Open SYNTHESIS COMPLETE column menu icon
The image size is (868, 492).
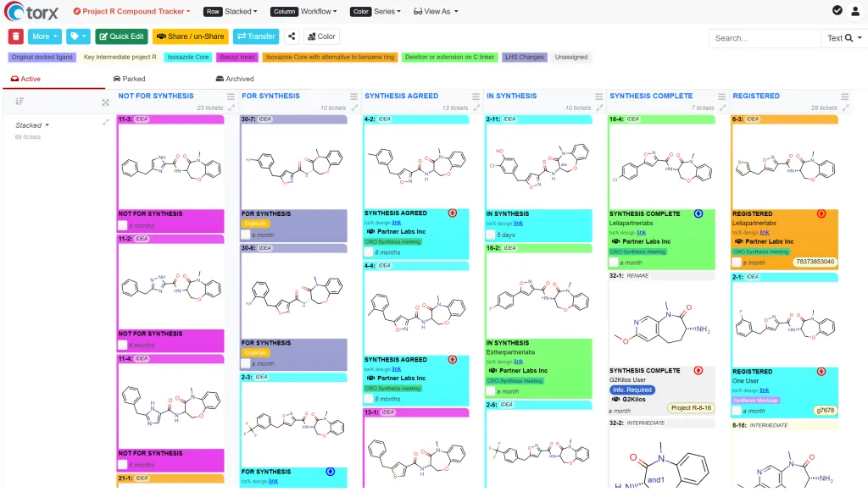coord(722,97)
